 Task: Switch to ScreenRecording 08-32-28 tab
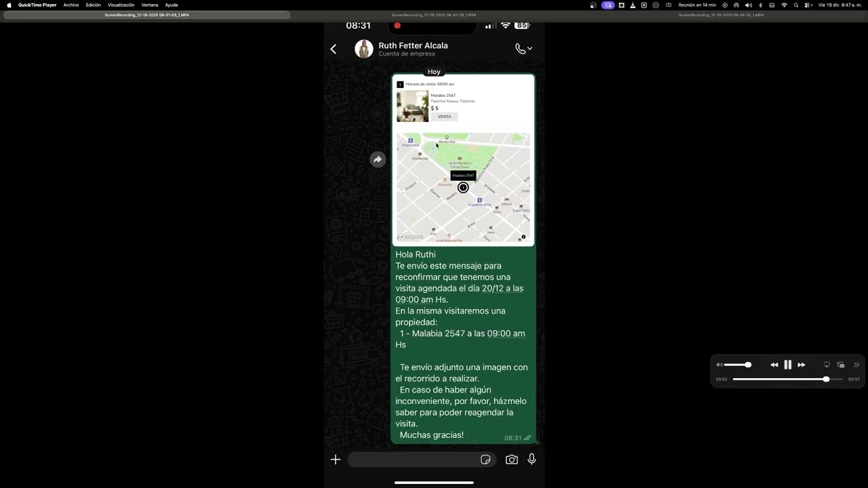pos(434,14)
